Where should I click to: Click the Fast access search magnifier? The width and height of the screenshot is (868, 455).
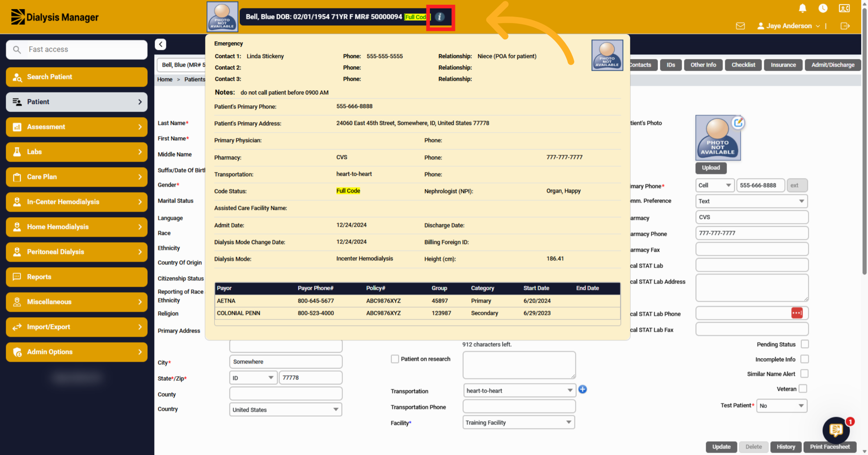pyautogui.click(x=17, y=50)
